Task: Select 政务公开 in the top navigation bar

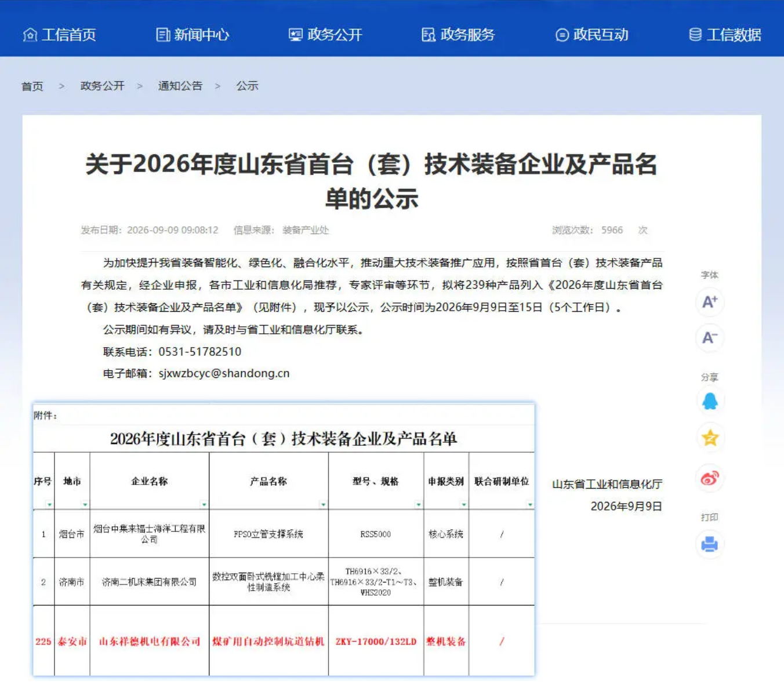Action: point(325,35)
